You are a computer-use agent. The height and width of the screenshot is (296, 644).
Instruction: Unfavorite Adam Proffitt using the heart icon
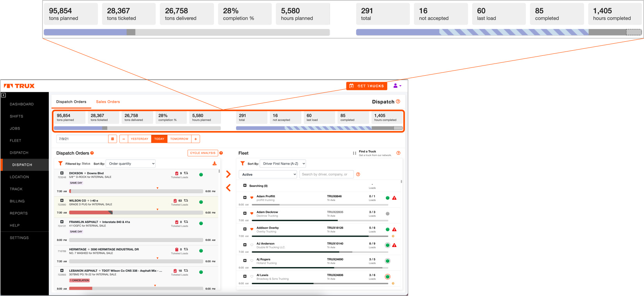pyautogui.click(x=252, y=198)
